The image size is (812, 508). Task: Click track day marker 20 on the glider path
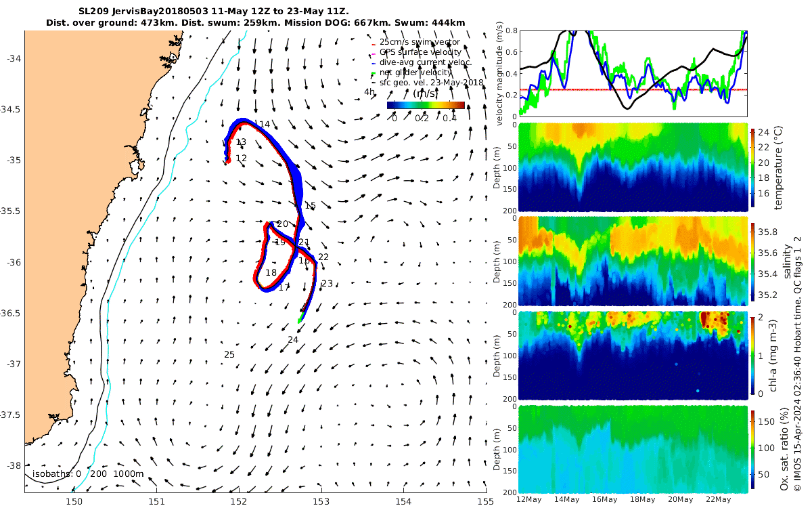(x=283, y=224)
